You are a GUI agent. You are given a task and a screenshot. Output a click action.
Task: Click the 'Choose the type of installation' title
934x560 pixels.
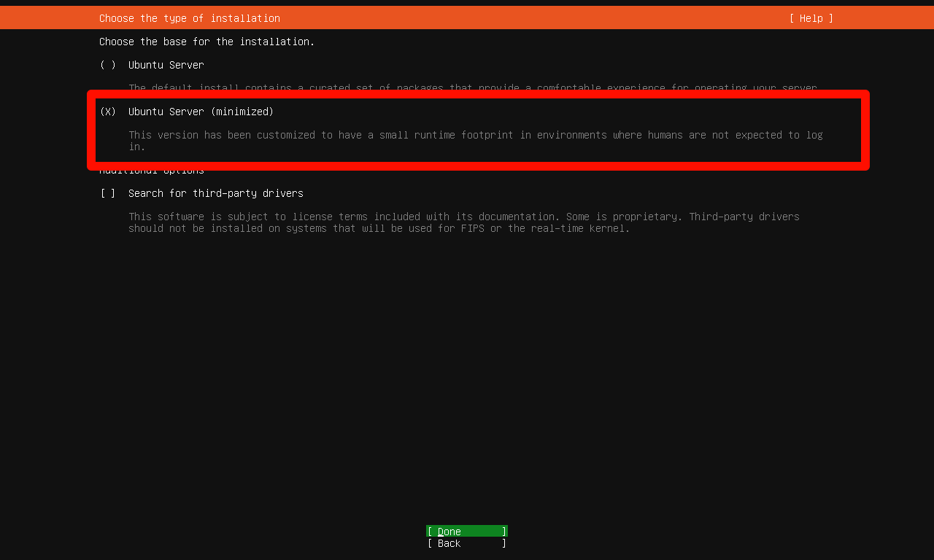pos(190,18)
